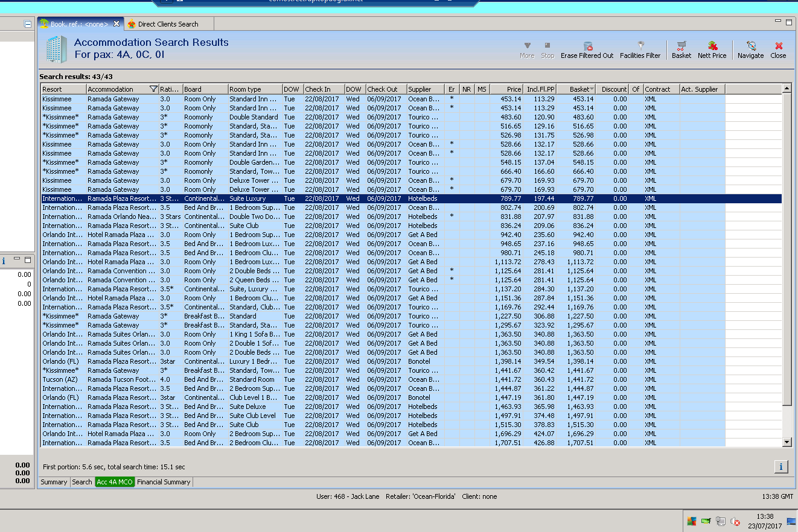Click the Double Standard room type cell
The image size is (798, 532).
point(255,117)
